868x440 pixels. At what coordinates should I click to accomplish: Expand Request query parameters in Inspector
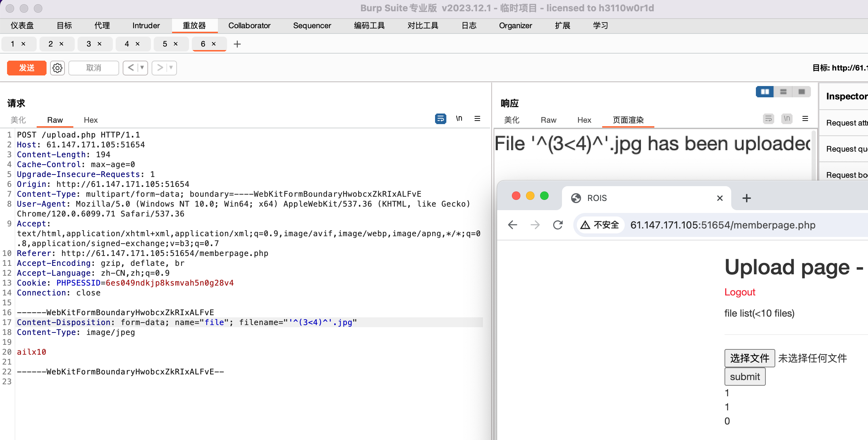tap(843, 149)
